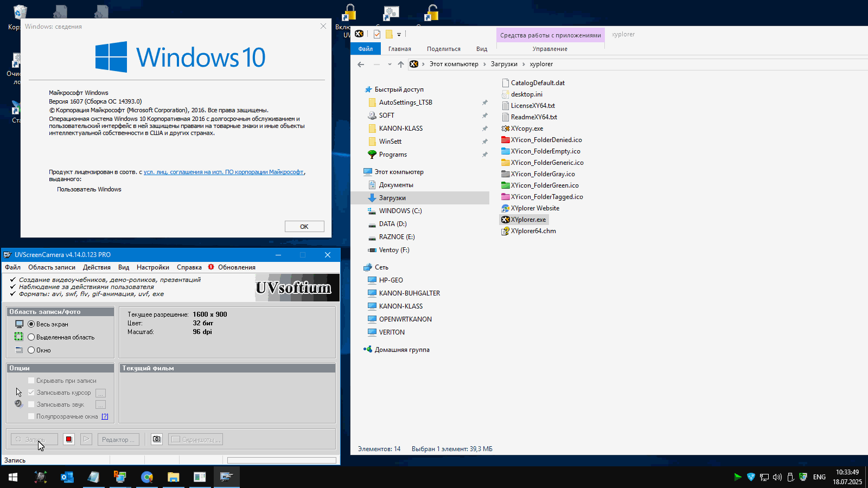This screenshot has width=868, height=488.
Task: Open the Главная ribbon tab in Explorer
Action: click(399, 49)
